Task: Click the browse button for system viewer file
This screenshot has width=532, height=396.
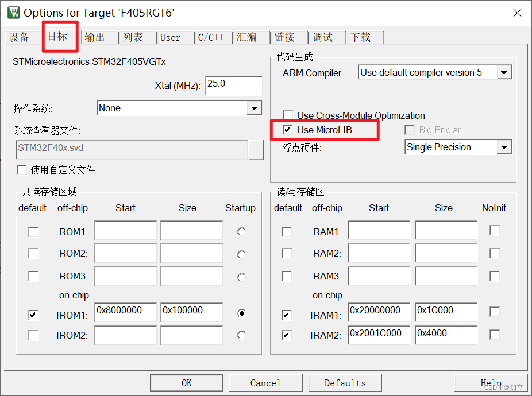Action: point(256,150)
